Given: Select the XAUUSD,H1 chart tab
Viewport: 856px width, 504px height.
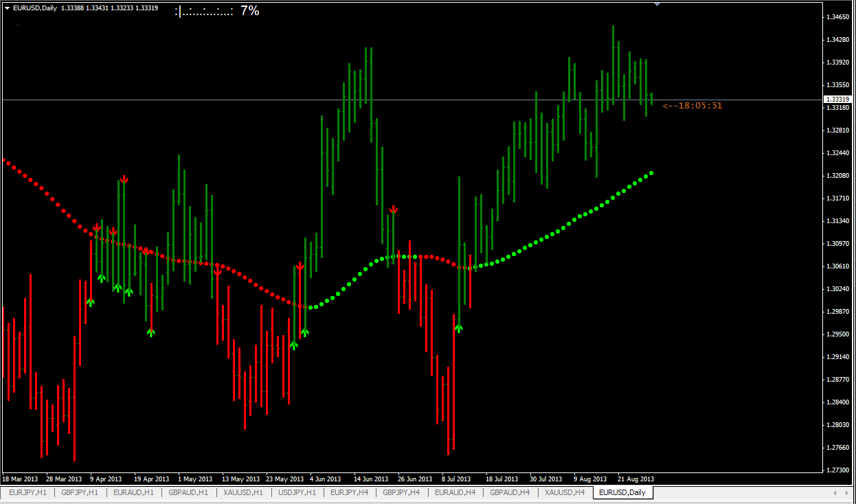Looking at the screenshot, I should pos(243,492).
